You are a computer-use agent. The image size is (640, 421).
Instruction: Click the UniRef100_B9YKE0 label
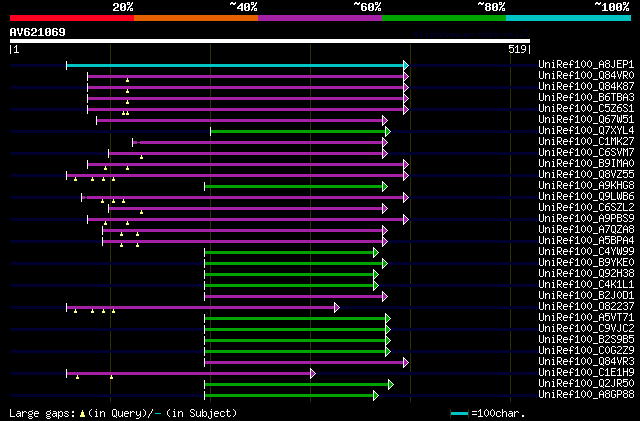pyautogui.click(x=586, y=263)
